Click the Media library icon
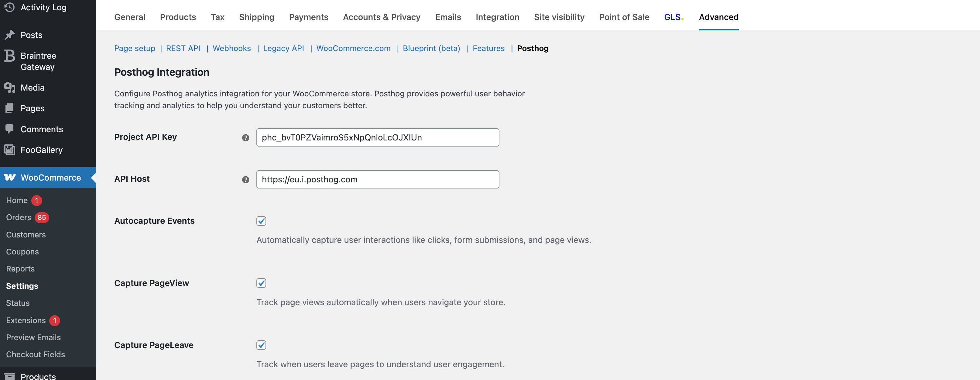The image size is (980, 380). pyautogui.click(x=9, y=87)
